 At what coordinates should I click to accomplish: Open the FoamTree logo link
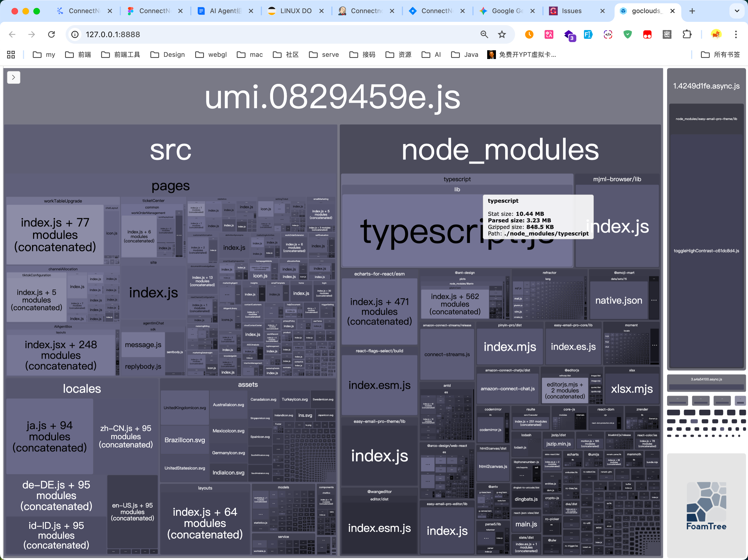click(x=706, y=506)
